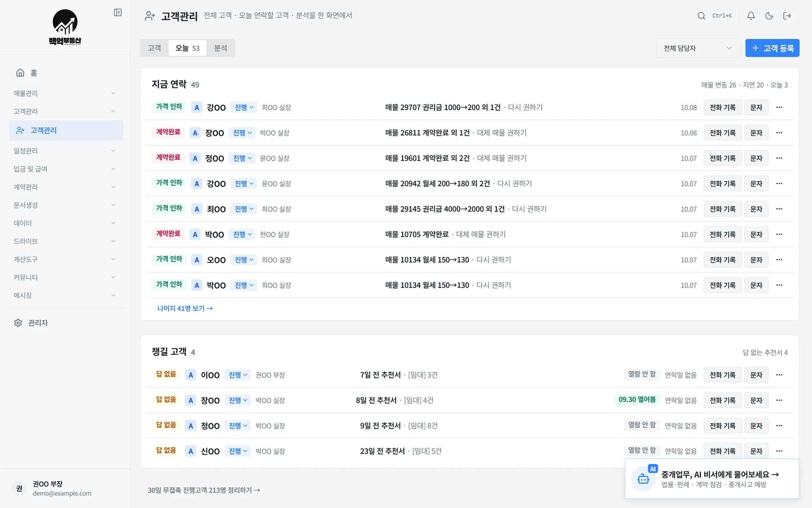Open 진행 status dropdown for 강OO 매물 29707

pos(244,107)
